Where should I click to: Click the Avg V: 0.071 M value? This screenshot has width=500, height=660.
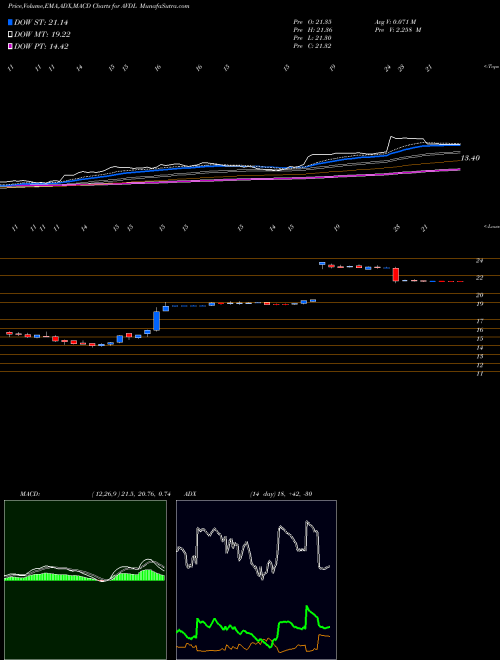coord(397,22)
